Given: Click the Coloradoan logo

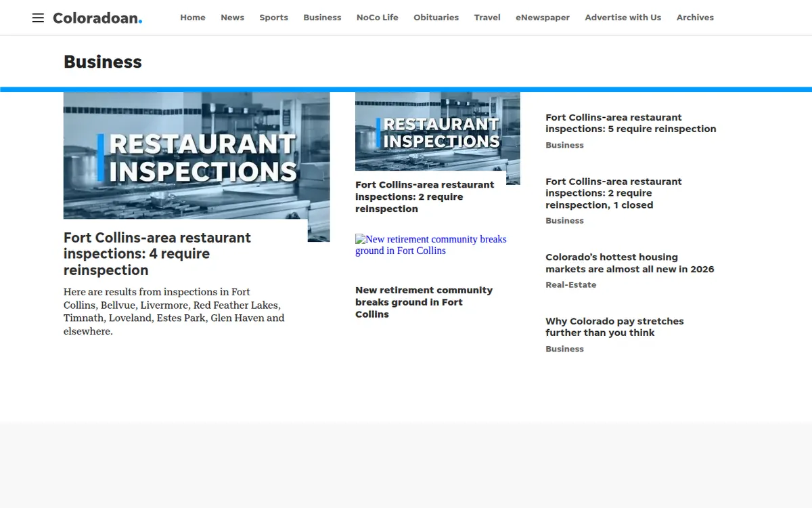Looking at the screenshot, I should tap(97, 18).
